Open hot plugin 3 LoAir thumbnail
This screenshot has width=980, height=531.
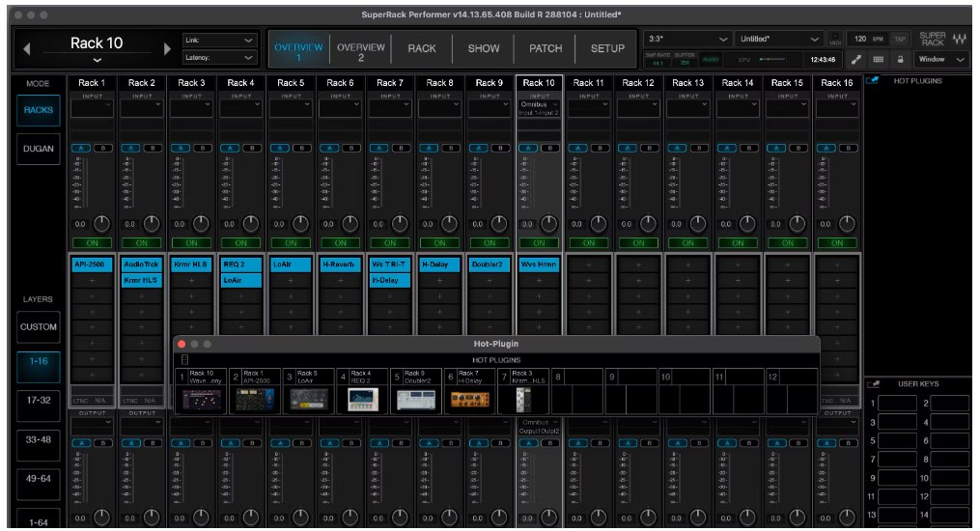click(309, 400)
